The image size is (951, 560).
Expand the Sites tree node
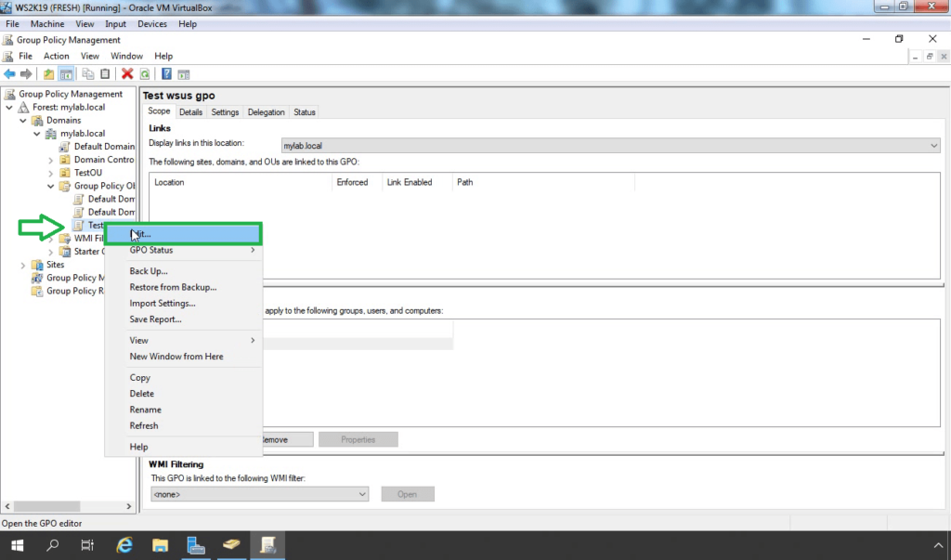point(23,265)
